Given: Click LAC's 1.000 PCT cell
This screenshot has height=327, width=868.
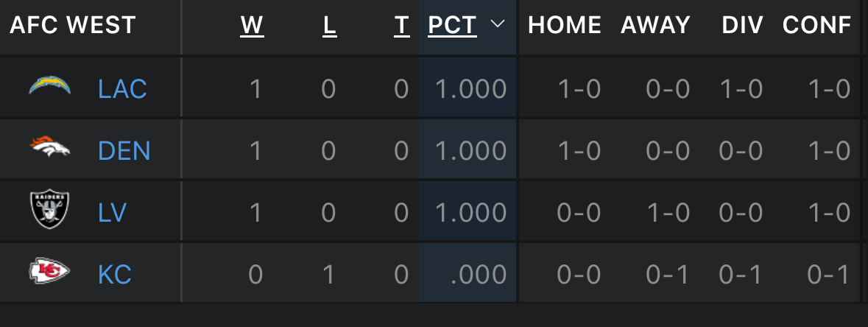Looking at the screenshot, I should coord(470,89).
